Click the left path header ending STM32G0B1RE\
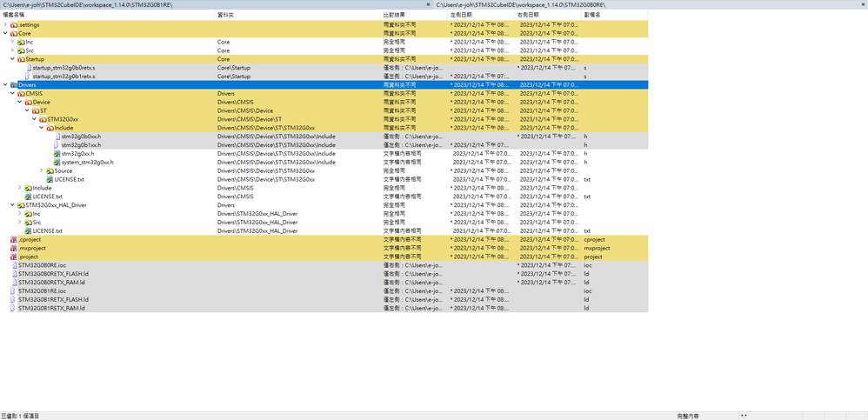Viewport: 868px width, 420px height. [x=216, y=4]
